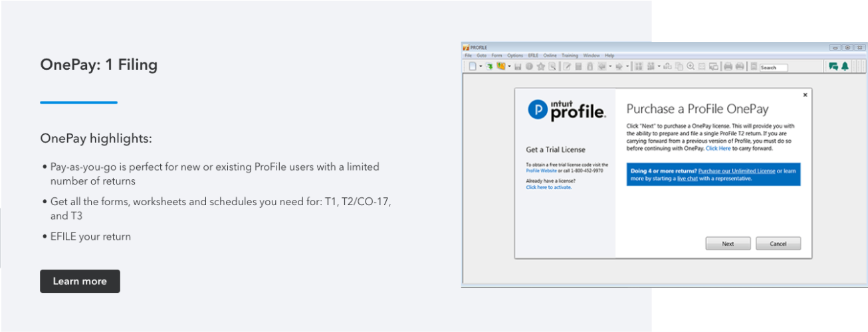This screenshot has height=332, width=868.
Task: Click 'EFILE your return' bullet text
Action: (90, 236)
